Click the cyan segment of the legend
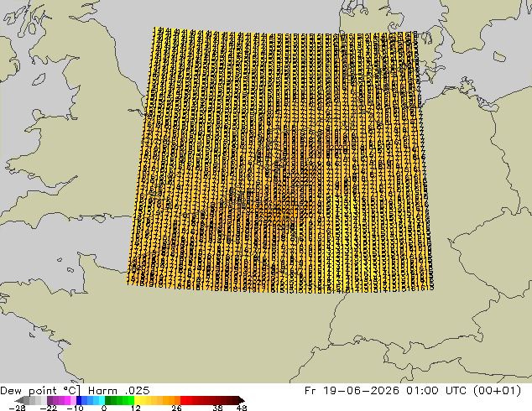This screenshot has width=532, height=411. click(102, 400)
